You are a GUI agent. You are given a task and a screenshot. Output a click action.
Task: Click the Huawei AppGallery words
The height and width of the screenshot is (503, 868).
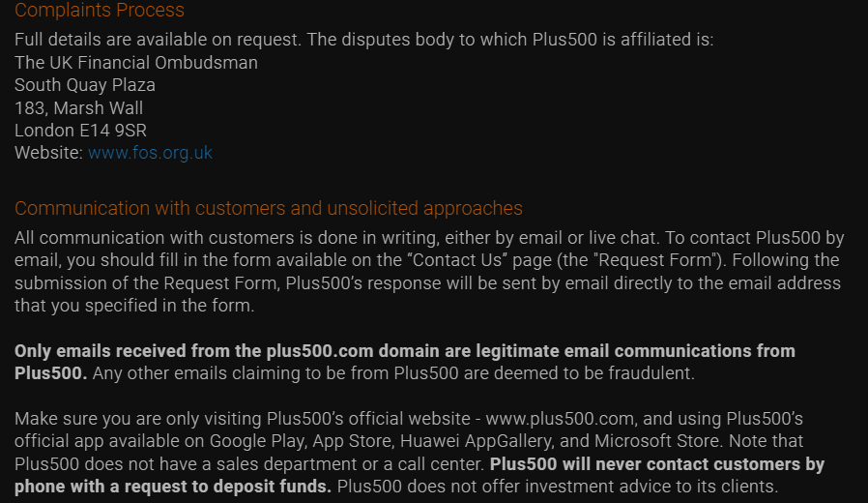[x=477, y=441]
